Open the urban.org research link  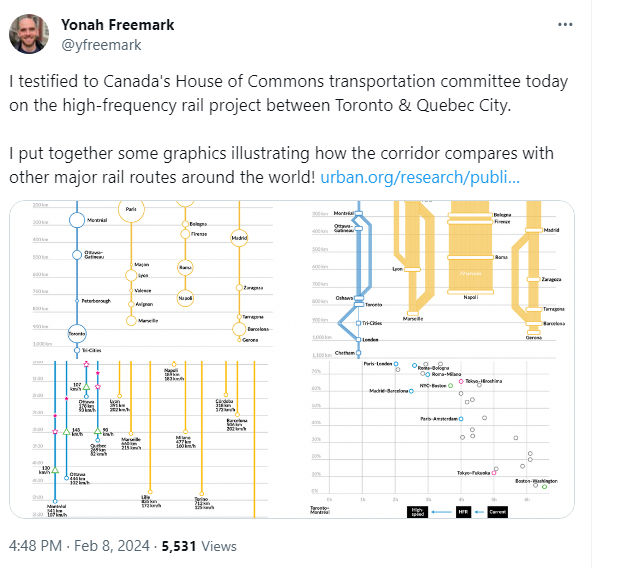coord(421,178)
